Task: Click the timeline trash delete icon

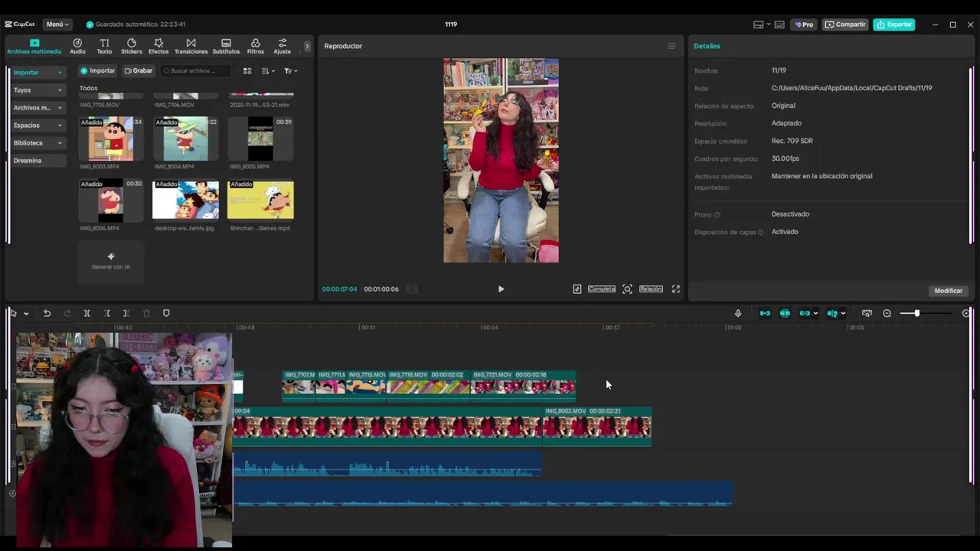Action: click(x=146, y=314)
